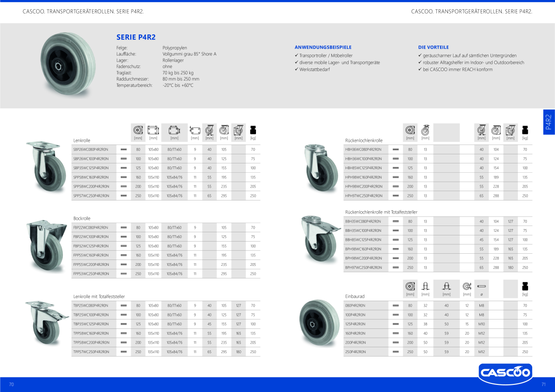Click hub length icon in Einbaurad header
The image size is (555, 392).
pyautogui.click(x=446, y=286)
